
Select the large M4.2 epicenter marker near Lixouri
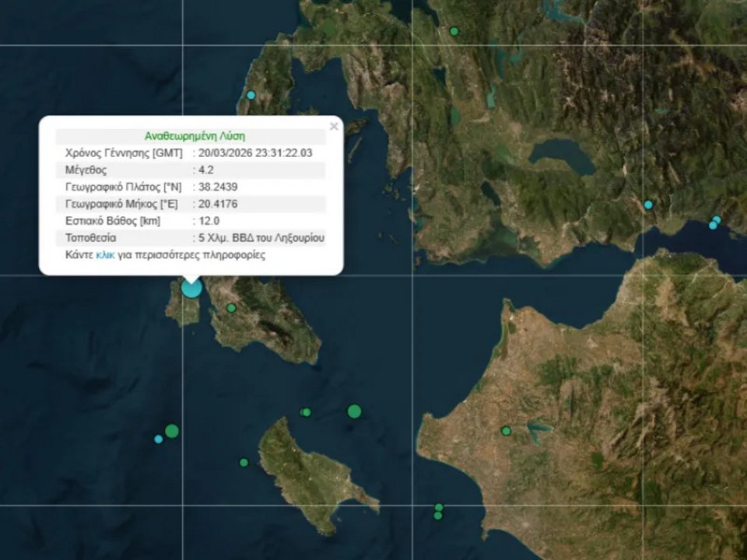click(191, 288)
